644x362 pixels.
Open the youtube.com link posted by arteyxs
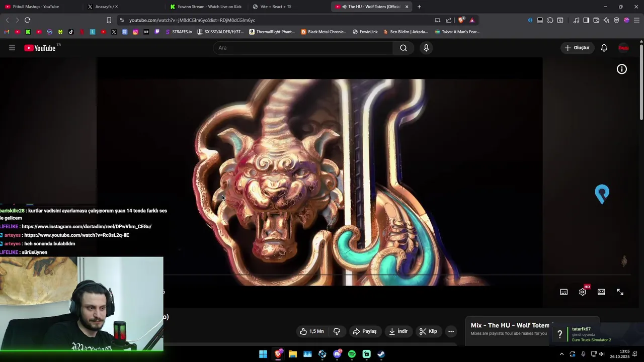(x=76, y=235)
